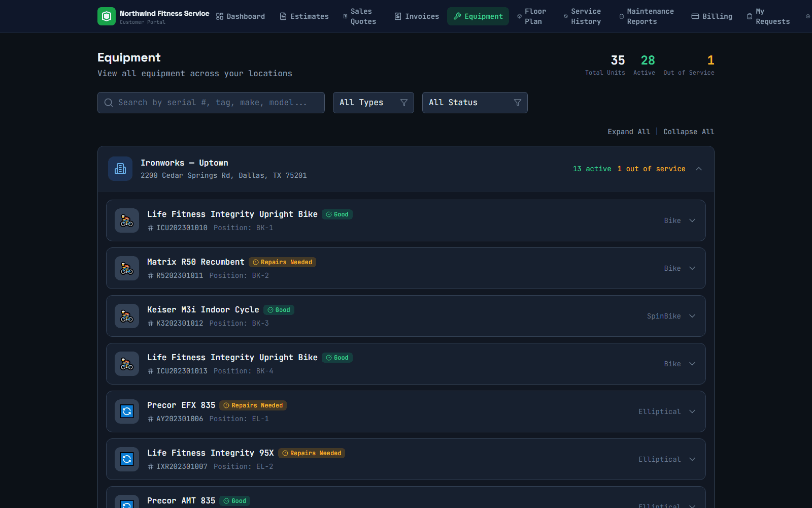Click the bike icon for serial ICU202301013

[x=127, y=364]
